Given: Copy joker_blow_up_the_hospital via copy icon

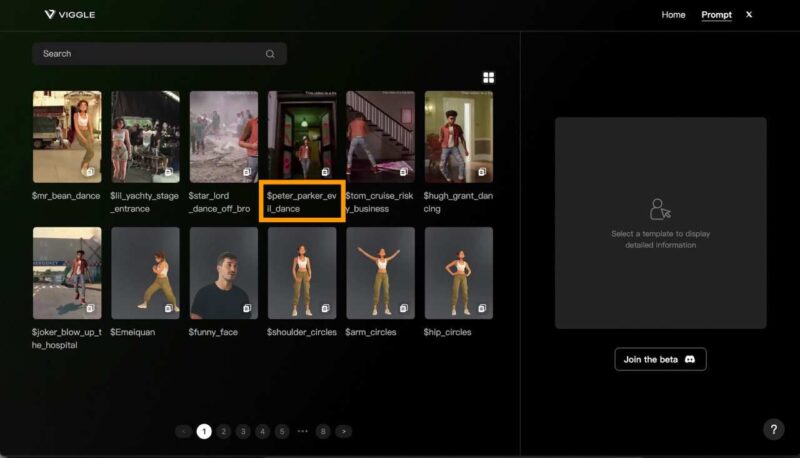Looking at the screenshot, I should click(x=90, y=308).
